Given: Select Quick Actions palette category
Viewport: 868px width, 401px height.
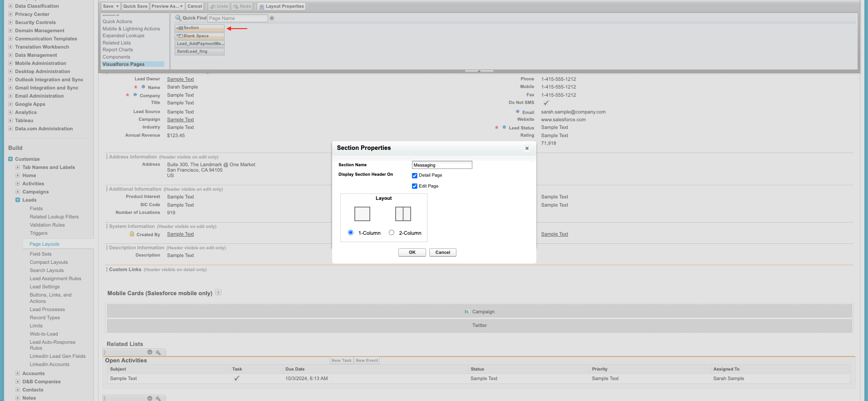Looking at the screenshot, I should (x=118, y=21).
